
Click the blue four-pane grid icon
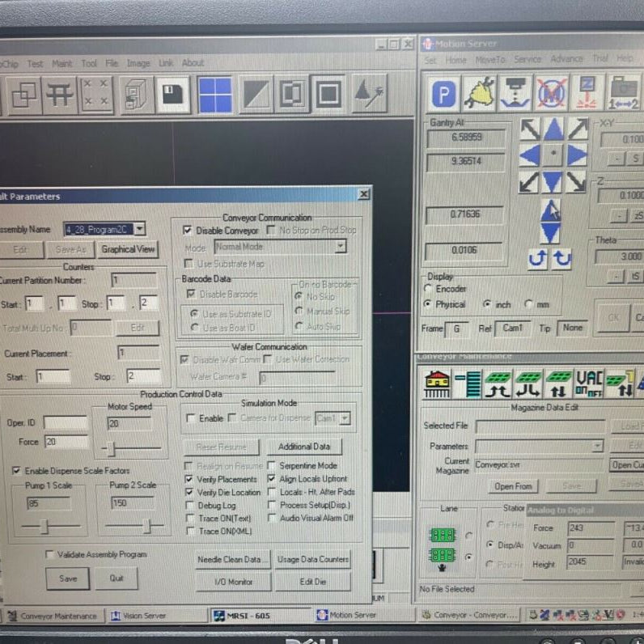coord(215,95)
